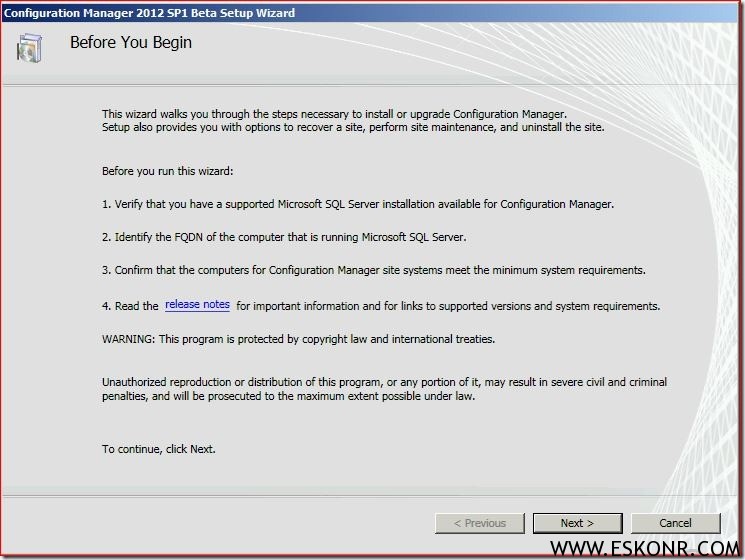Image resolution: width=745 pixels, height=560 pixels.
Task: Click the 'Unauthorized reproduction or distribution' paragraph
Action: [x=384, y=389]
